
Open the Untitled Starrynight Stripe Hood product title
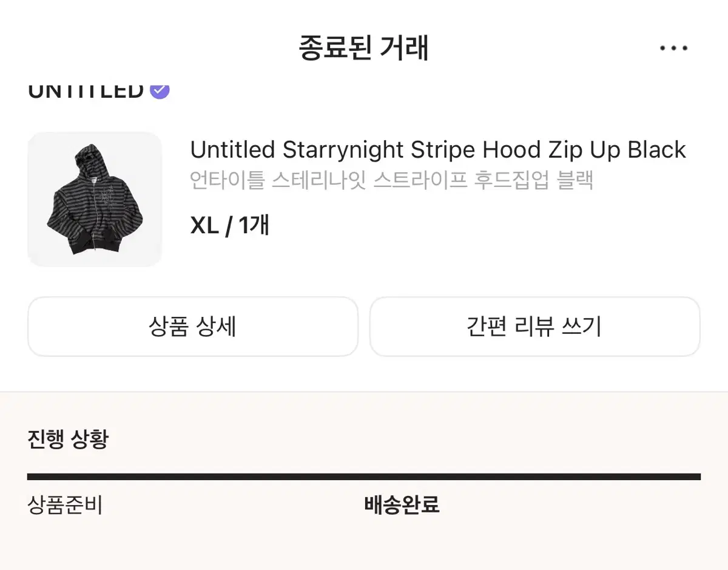click(437, 149)
